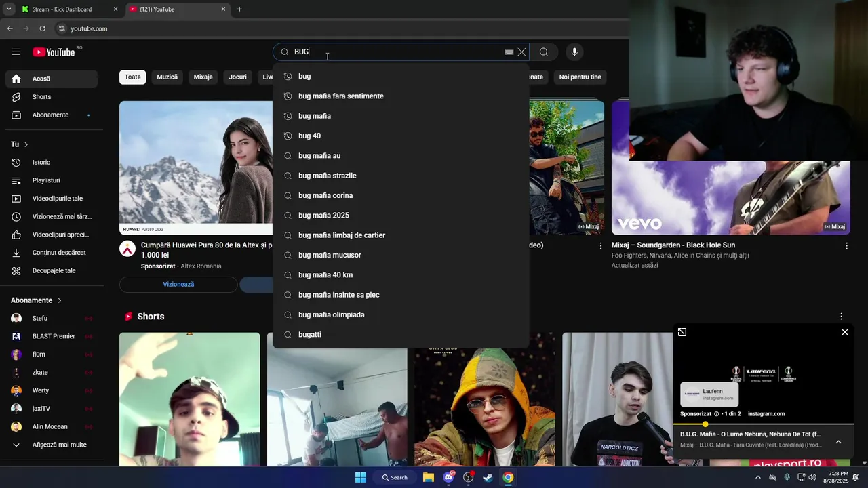Open Conținut descărcat in the sidebar
The width and height of the screenshot is (868, 488).
pos(52,253)
